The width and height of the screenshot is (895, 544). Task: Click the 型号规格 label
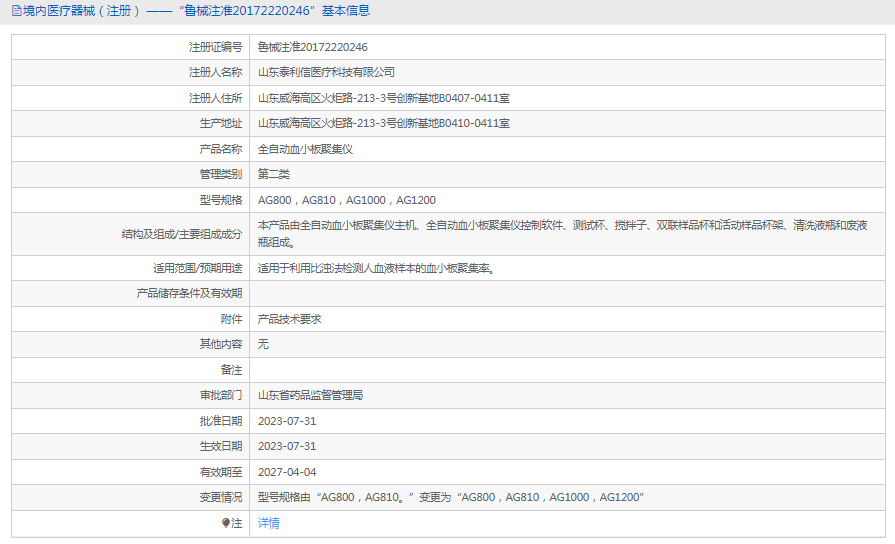pyautogui.click(x=221, y=200)
